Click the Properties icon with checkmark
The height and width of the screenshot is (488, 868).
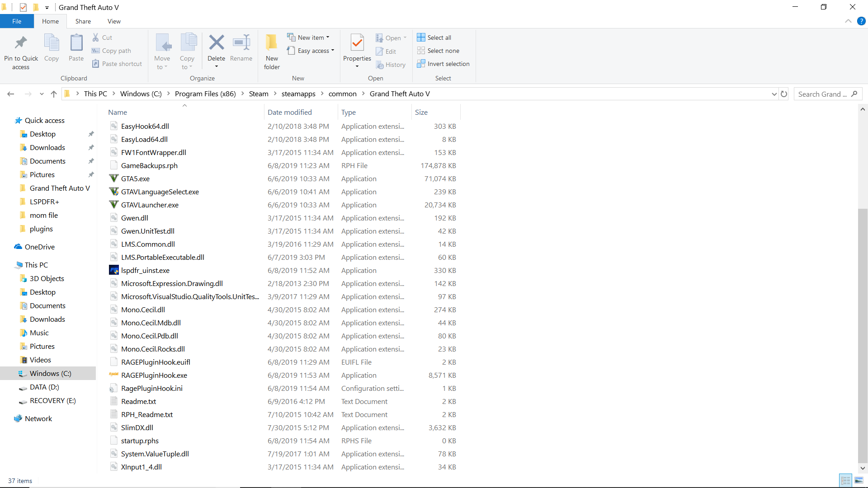click(x=357, y=43)
